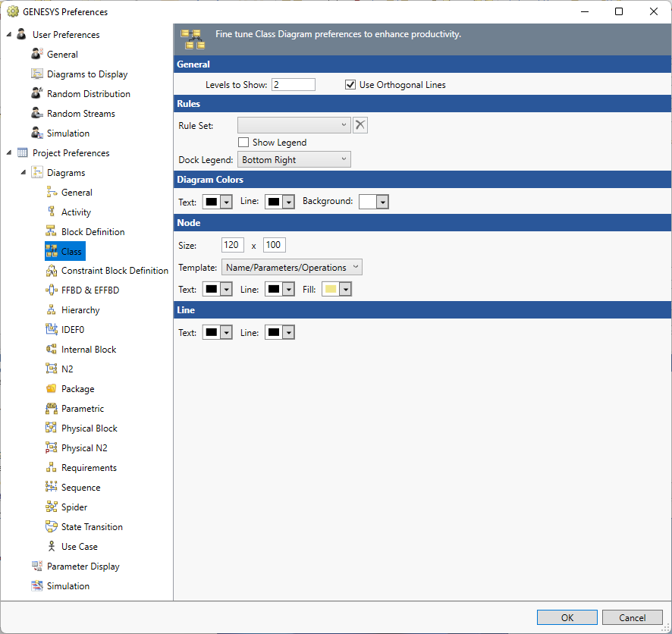672x634 pixels.
Task: Uncheck Use Orthogonal Lines
Action: click(350, 84)
